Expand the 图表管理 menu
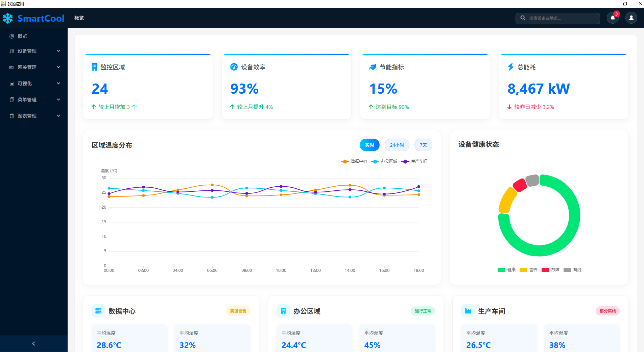 [34, 116]
